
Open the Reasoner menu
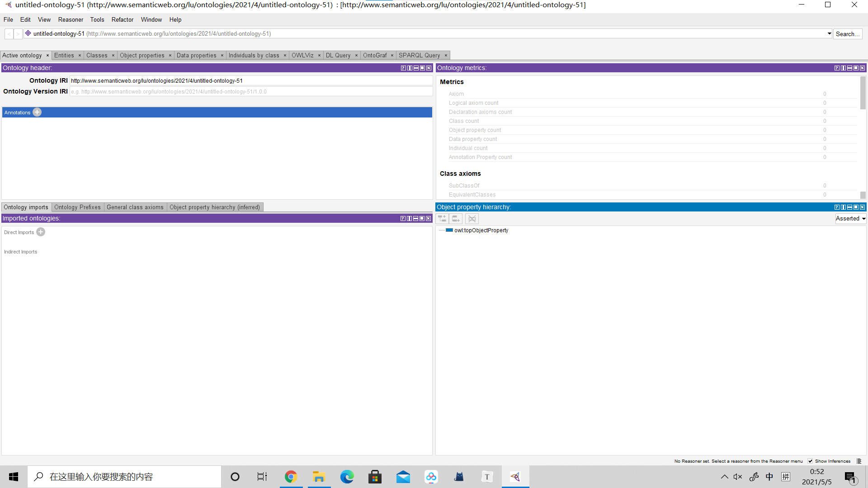[71, 20]
